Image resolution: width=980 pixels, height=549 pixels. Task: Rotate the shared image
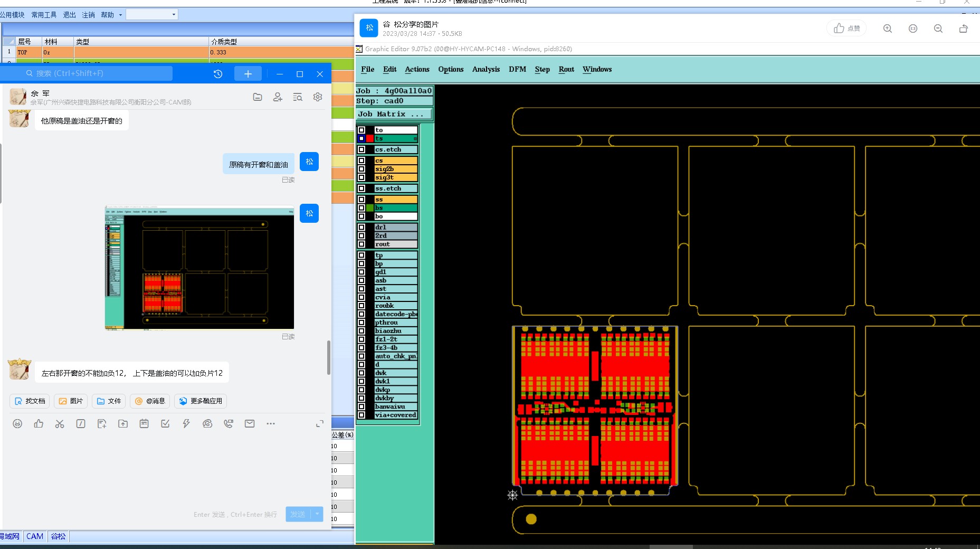click(963, 29)
